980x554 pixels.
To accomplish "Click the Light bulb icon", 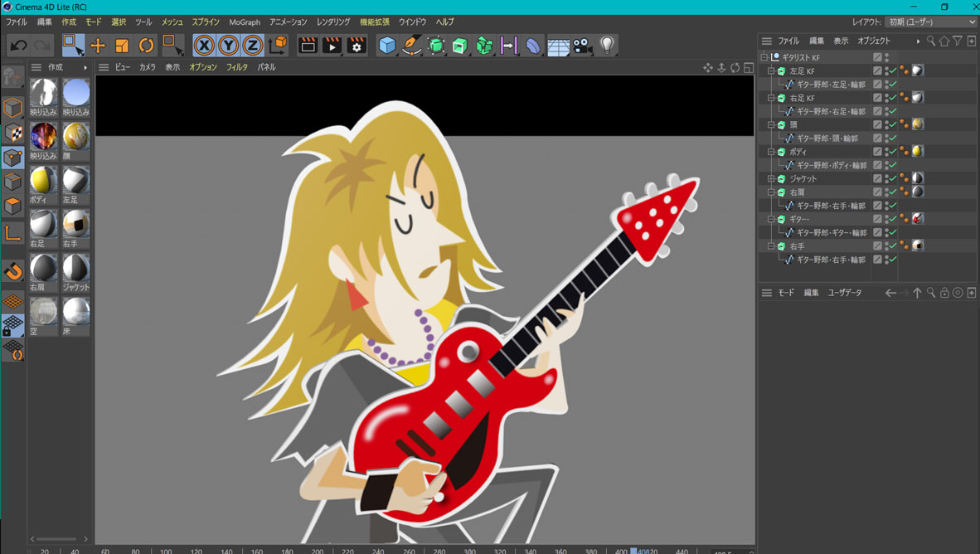I will 607,46.
